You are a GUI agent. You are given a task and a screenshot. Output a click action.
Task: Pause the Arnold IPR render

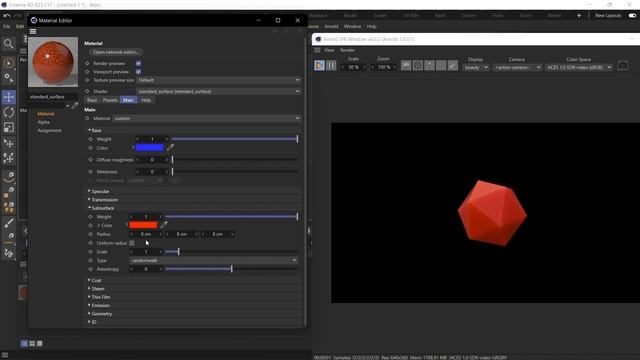pyautogui.click(x=331, y=65)
